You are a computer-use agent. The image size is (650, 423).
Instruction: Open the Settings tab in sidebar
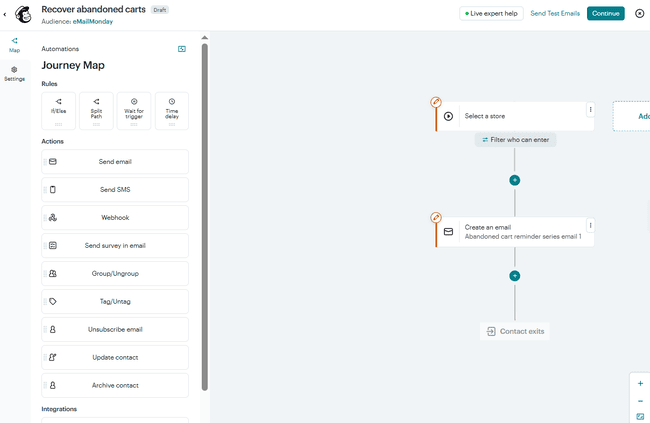(14, 73)
